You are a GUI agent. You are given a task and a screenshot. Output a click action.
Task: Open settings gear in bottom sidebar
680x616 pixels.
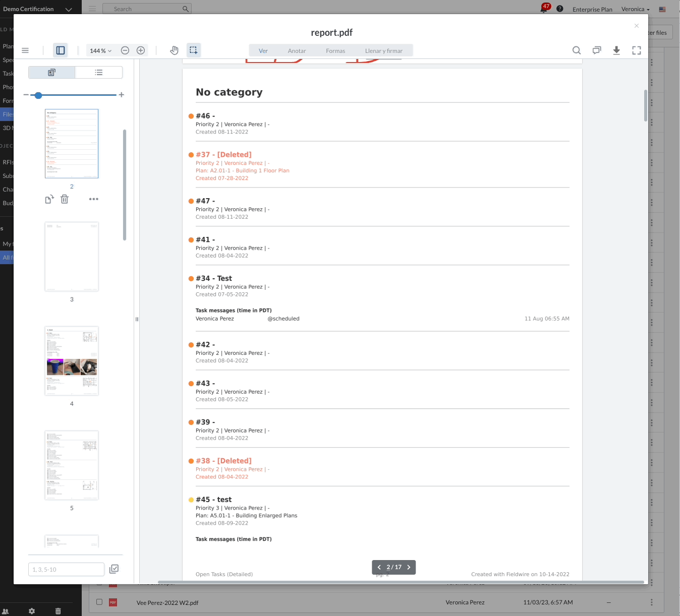click(x=32, y=611)
